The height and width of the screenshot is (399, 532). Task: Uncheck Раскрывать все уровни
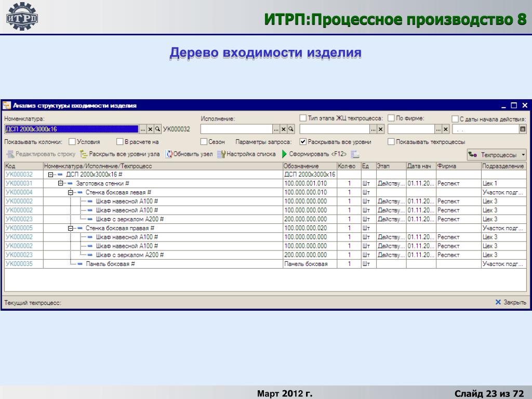[x=303, y=141]
